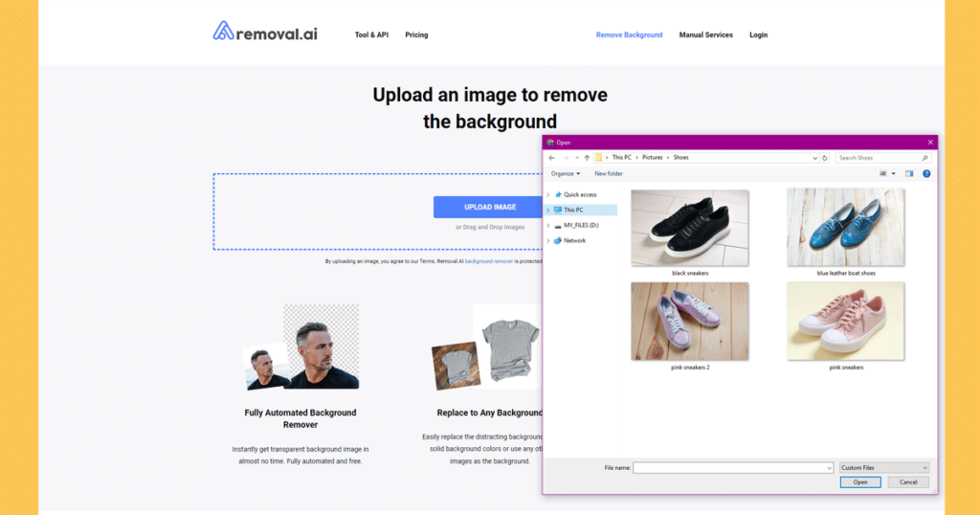Click the file name dropdown arrow
The image size is (980, 515).
coord(830,467)
